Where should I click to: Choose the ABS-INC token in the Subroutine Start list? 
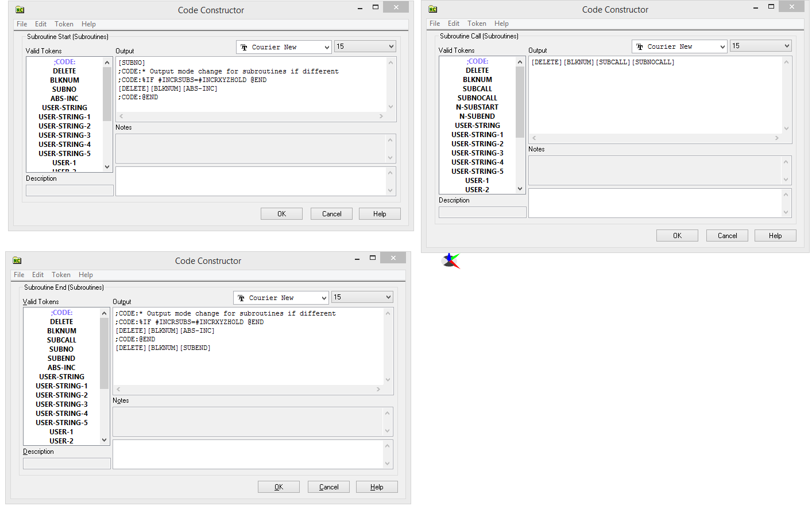[64, 99]
